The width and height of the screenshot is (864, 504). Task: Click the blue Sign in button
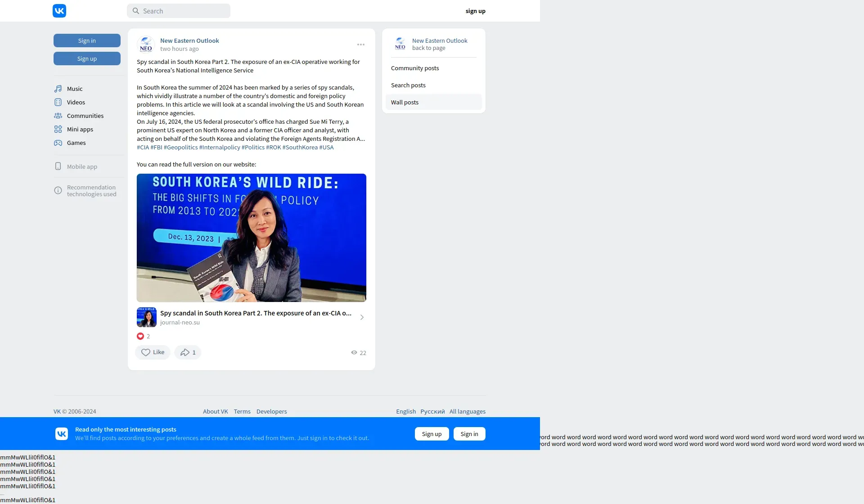[x=87, y=40]
